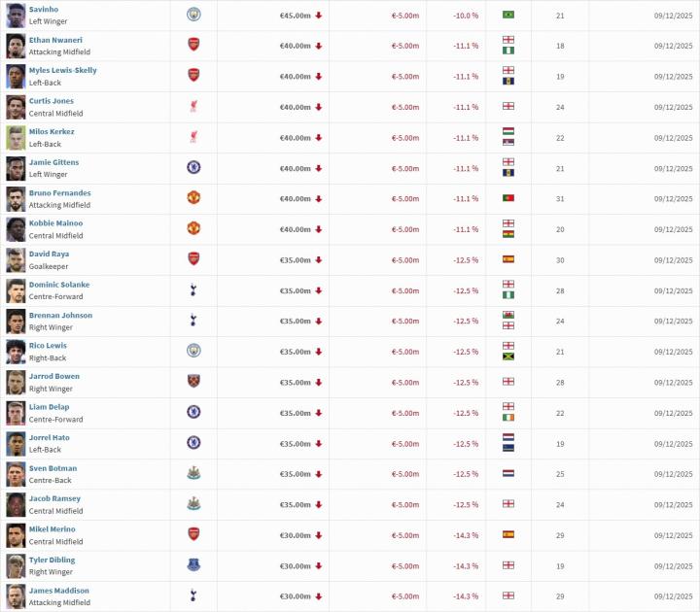Open Tottenham crest next to Dominic Solanke
This screenshot has height=612, width=700.
click(x=192, y=290)
